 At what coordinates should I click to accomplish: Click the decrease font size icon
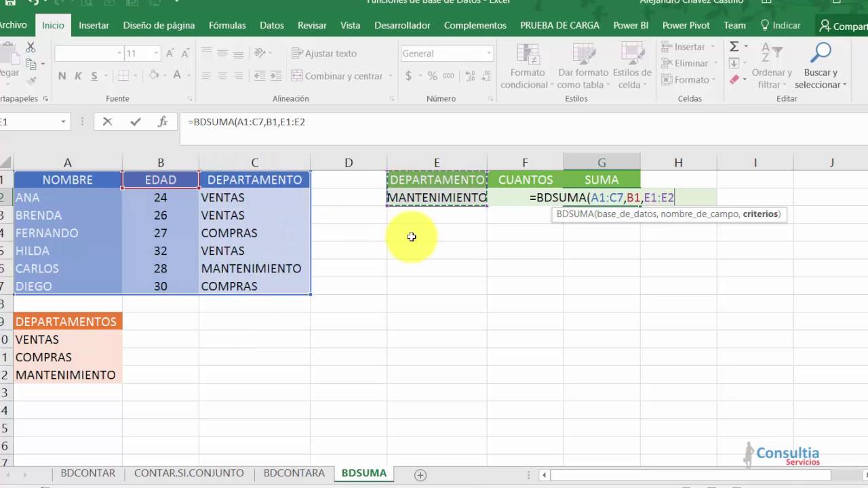click(186, 54)
